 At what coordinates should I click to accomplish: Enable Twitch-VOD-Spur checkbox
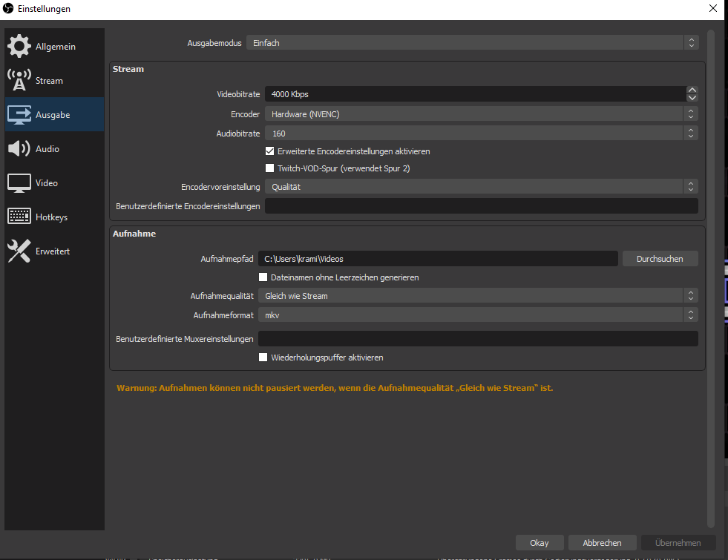270,168
